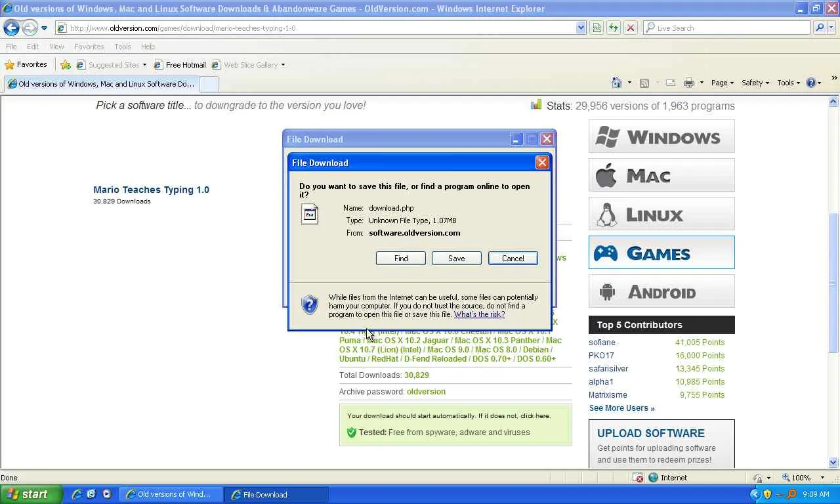This screenshot has height=504, width=840.
Task: Click the Internet zone globe icon
Action: point(653,478)
